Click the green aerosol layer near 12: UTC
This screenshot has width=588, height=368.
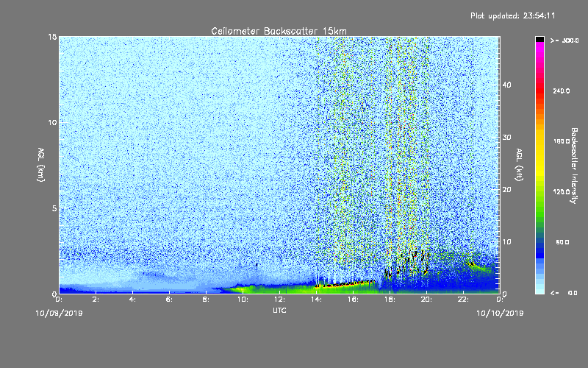pyautogui.click(x=279, y=289)
